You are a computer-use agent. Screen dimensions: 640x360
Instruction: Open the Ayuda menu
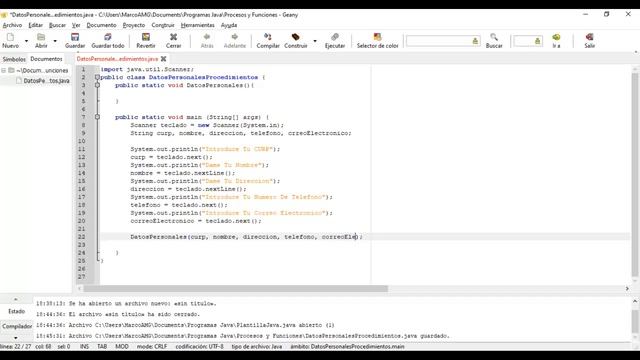coord(229,25)
